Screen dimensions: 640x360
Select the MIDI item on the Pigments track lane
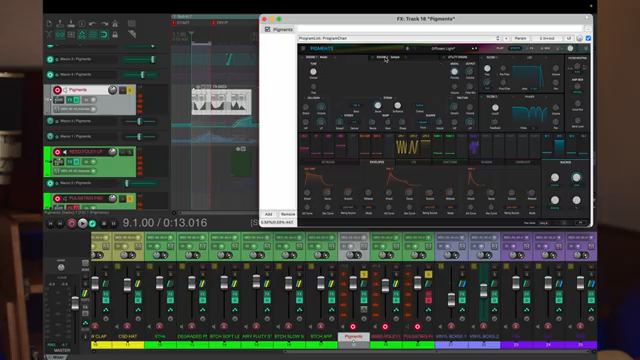click(222, 101)
